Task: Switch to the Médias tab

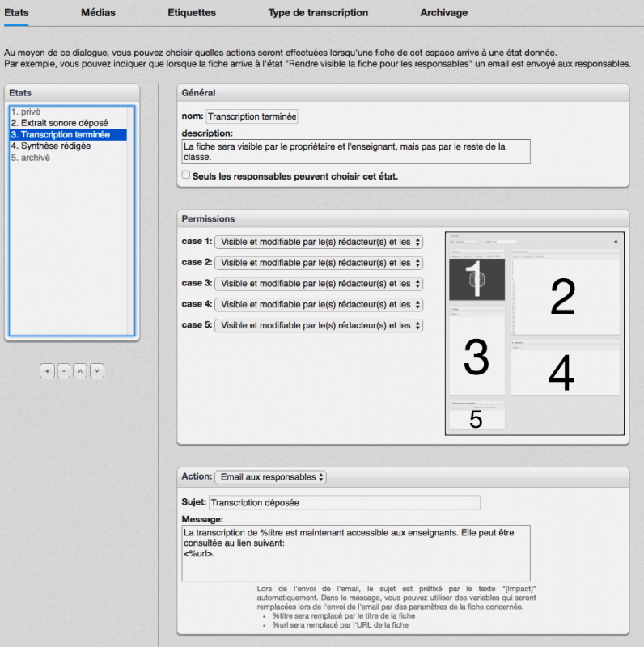Action: [98, 13]
